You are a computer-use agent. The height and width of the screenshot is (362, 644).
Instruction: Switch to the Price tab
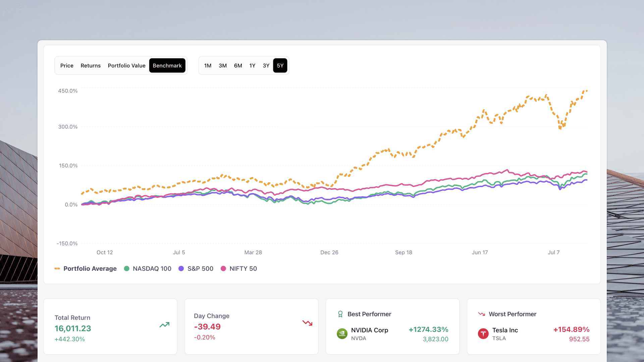(x=67, y=65)
